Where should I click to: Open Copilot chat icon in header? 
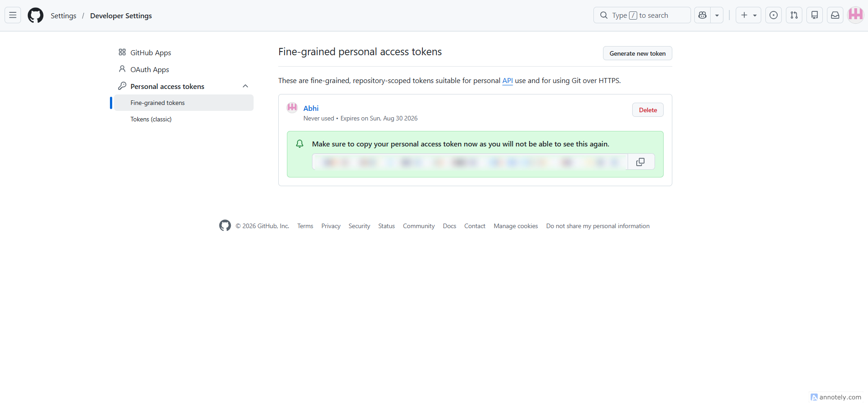(702, 15)
